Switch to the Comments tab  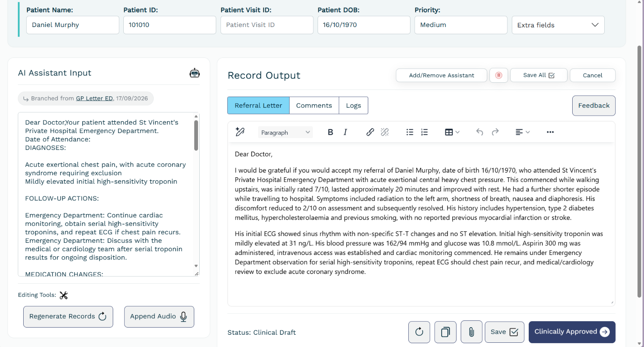click(x=314, y=106)
